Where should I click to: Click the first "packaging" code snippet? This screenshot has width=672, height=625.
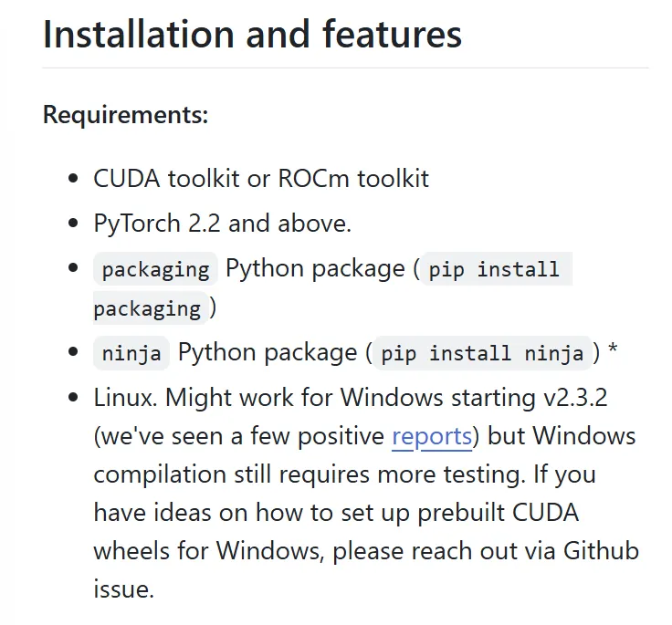pos(155,269)
